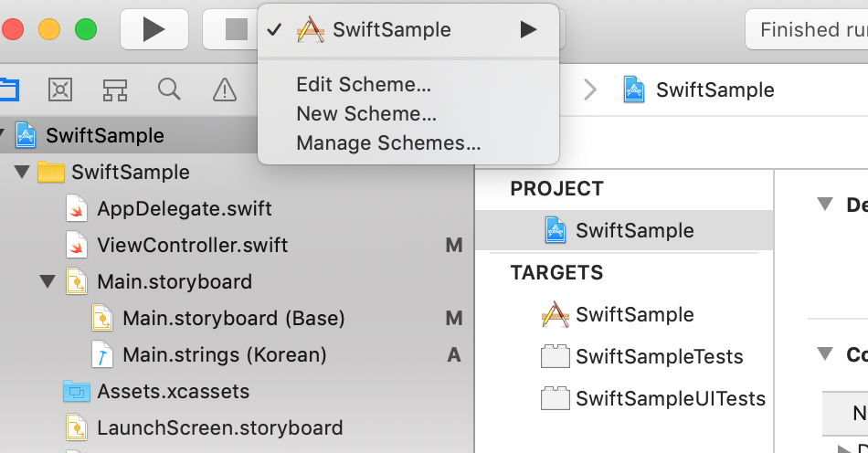The width and height of the screenshot is (868, 453).
Task: Click modified status M beside ViewController.swift
Action: coord(454,246)
